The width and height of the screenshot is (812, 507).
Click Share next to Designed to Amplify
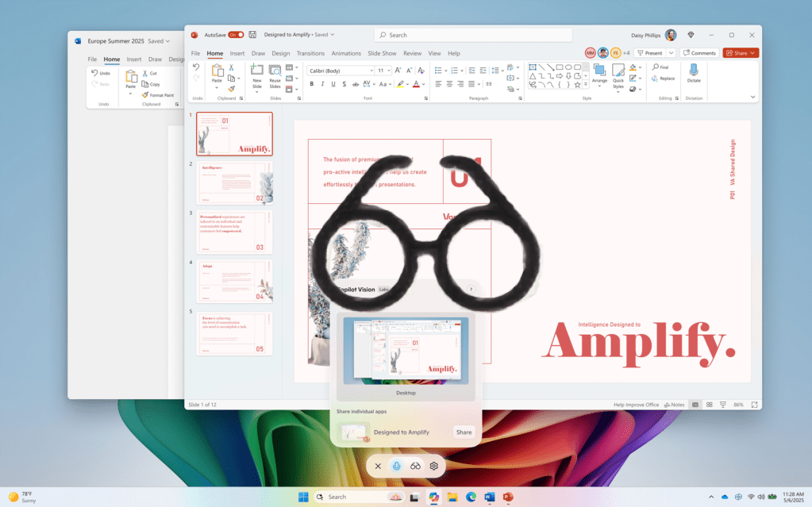[x=464, y=432]
